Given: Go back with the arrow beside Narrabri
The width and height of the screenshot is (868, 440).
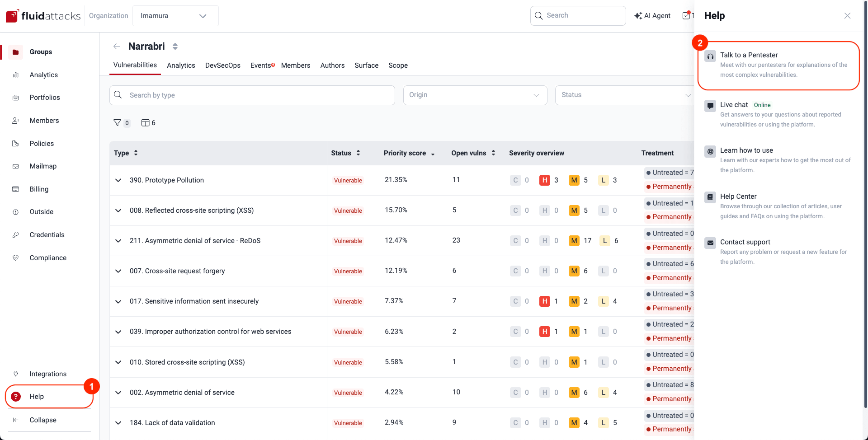Looking at the screenshot, I should tap(117, 47).
